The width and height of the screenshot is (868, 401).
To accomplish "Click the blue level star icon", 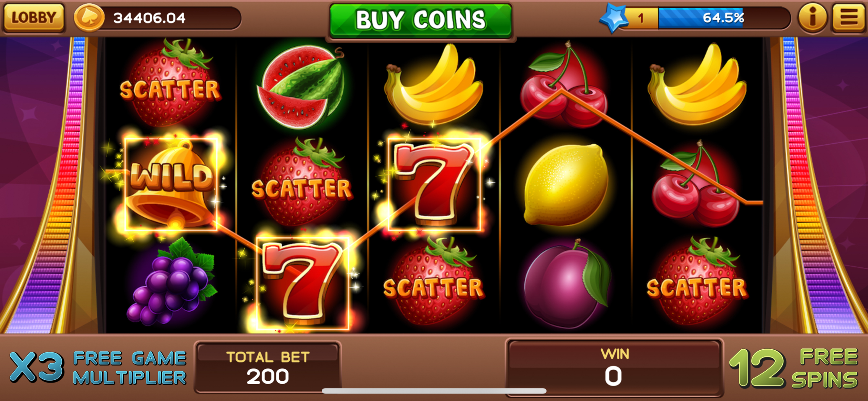I will coord(614,18).
